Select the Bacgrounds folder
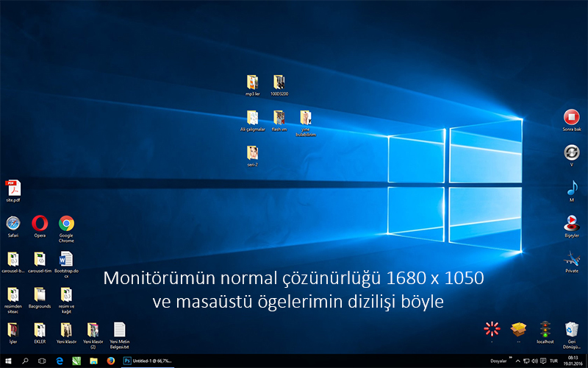 [x=40, y=297]
